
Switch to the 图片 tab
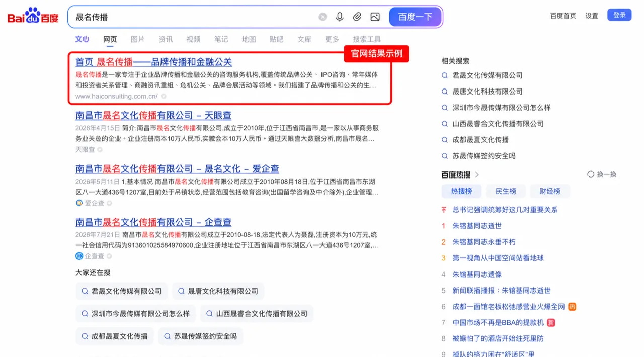137,39
